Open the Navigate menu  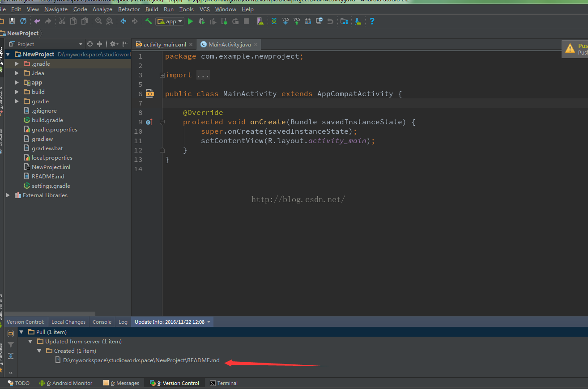pyautogui.click(x=56, y=9)
